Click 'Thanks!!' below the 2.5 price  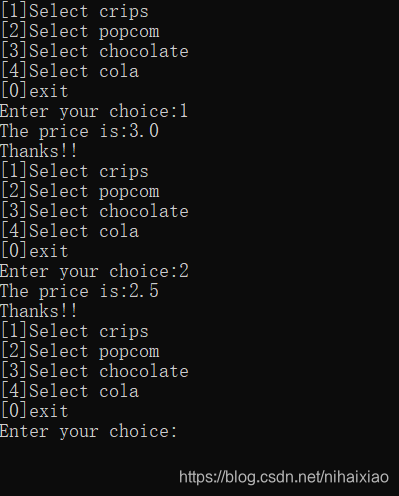coord(39,311)
